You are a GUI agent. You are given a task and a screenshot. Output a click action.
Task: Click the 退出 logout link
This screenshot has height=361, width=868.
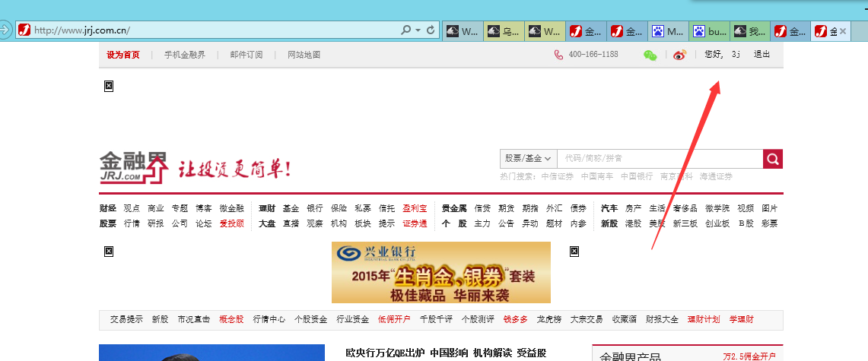pos(761,54)
